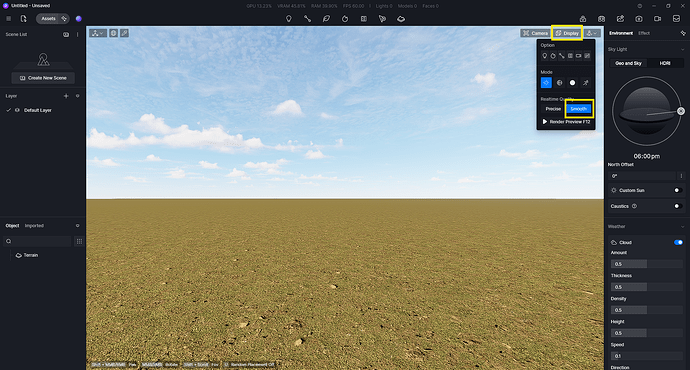Open the terrain tool in top toolbar
Viewport: 690px width, 370px height.
pyautogui.click(x=401, y=19)
